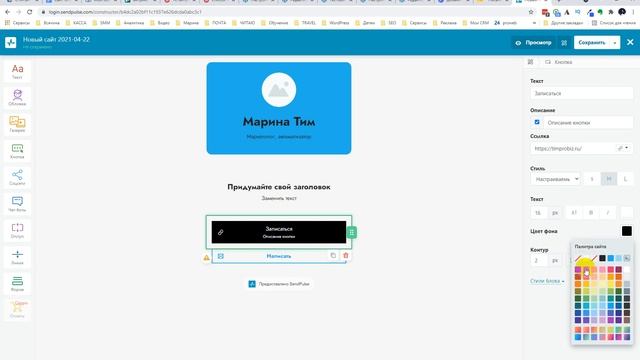Reload the page in browser
The height and width of the screenshot is (360, 640).
tap(29, 12)
